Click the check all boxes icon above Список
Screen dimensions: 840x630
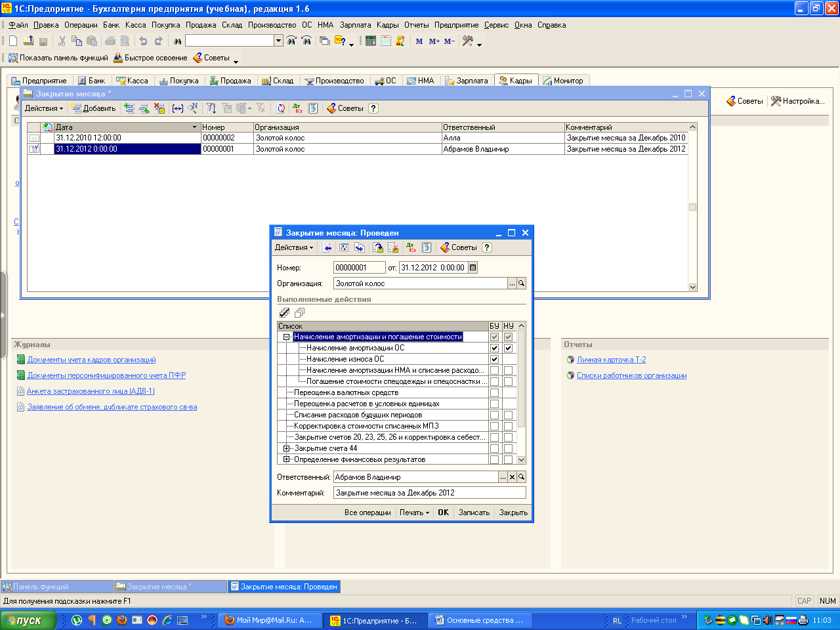click(x=284, y=312)
